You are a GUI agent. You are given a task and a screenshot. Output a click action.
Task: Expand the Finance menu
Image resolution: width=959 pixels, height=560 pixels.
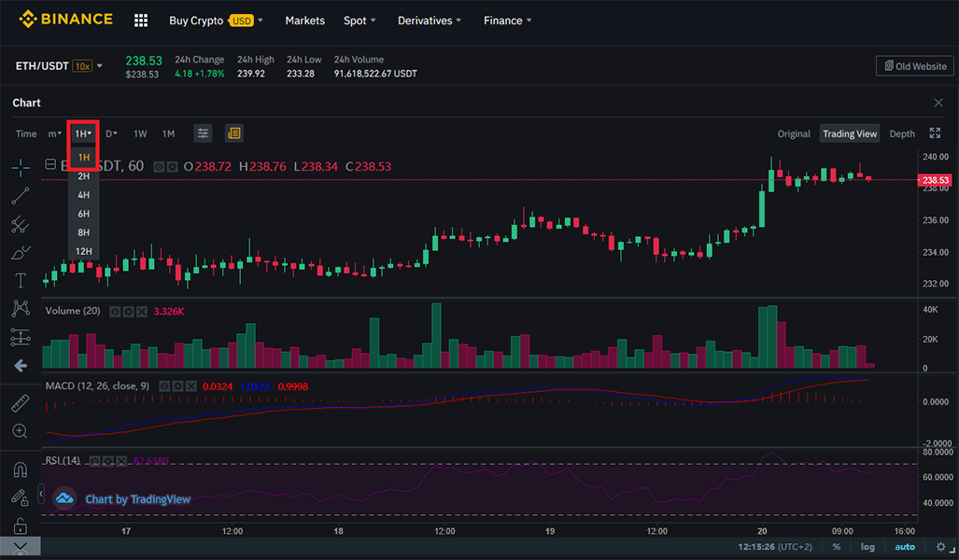pyautogui.click(x=508, y=21)
